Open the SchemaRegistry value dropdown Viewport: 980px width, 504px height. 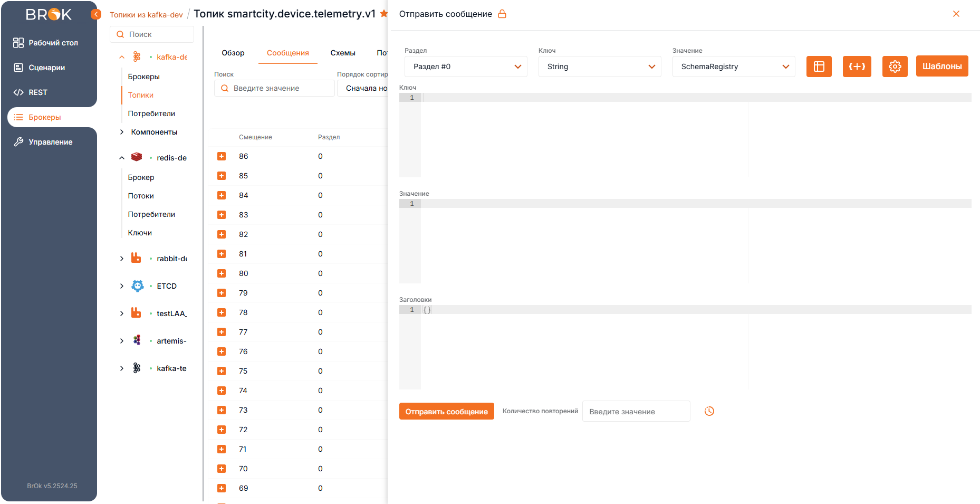click(734, 66)
